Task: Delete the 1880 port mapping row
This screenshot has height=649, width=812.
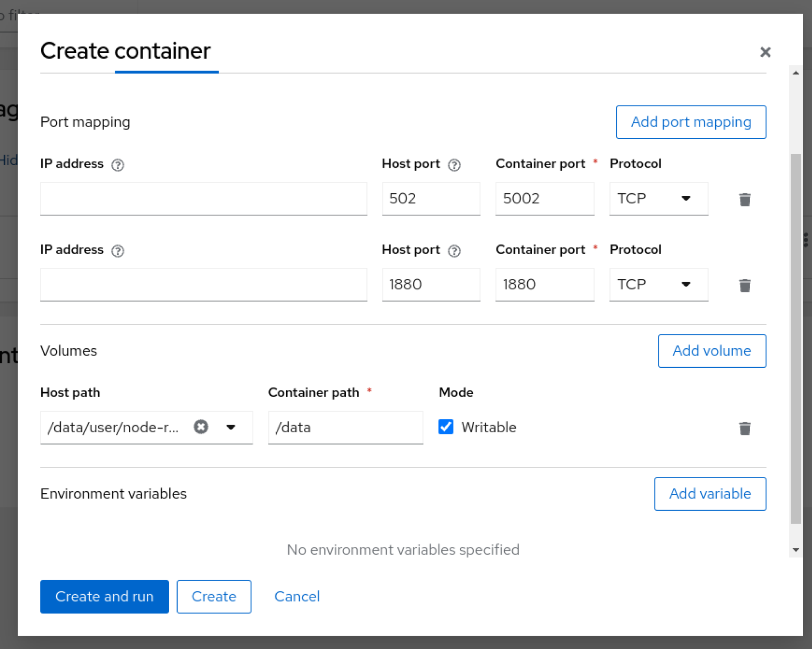Action: pos(745,285)
